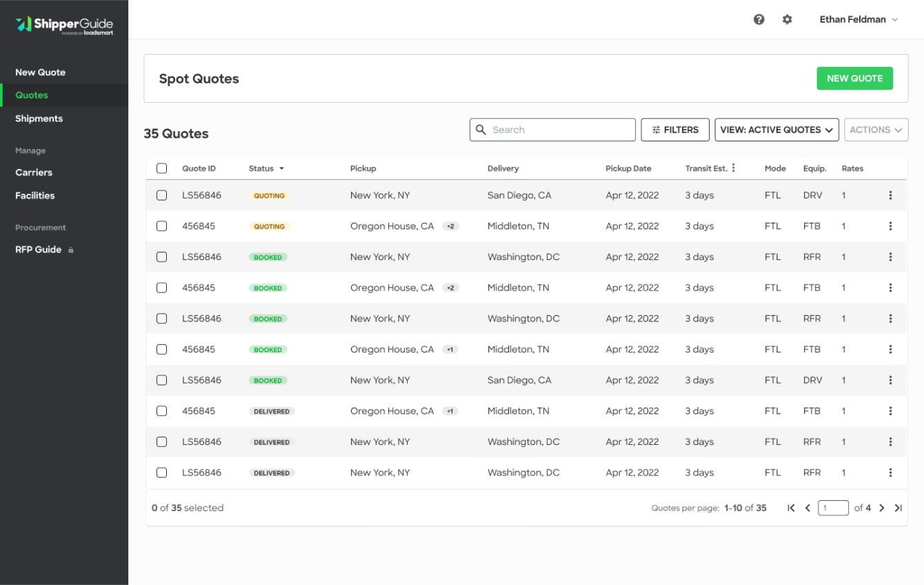The height and width of the screenshot is (585, 924).
Task: Navigate to Shipments in sidebar
Action: click(39, 119)
